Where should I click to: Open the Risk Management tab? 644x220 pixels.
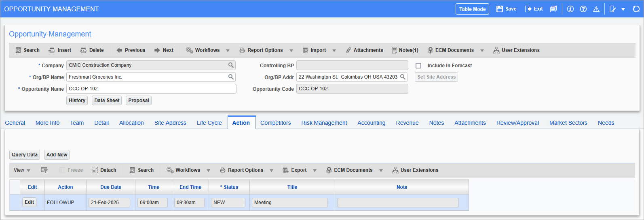pos(324,123)
